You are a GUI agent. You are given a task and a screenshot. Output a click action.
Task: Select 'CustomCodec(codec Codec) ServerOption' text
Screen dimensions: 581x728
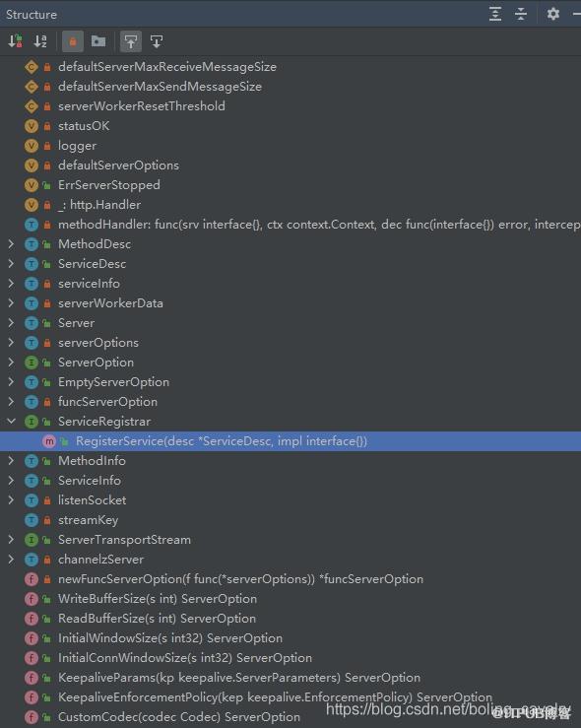[179, 717]
